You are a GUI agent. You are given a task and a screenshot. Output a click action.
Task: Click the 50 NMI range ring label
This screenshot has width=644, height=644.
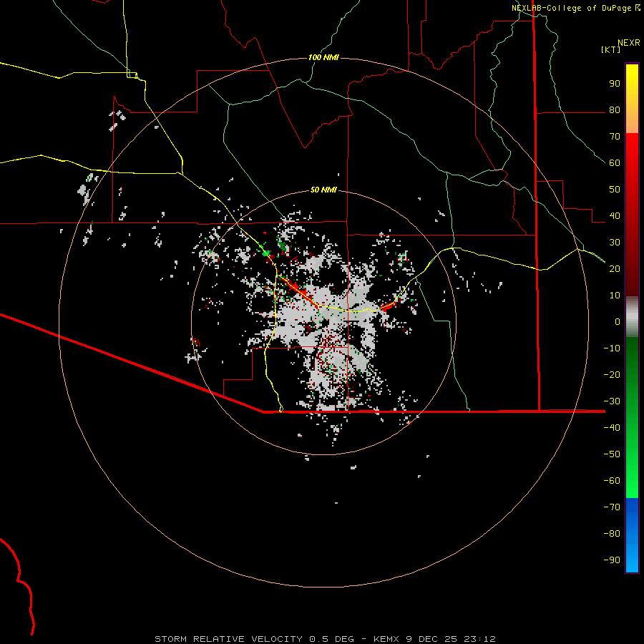pyautogui.click(x=323, y=190)
